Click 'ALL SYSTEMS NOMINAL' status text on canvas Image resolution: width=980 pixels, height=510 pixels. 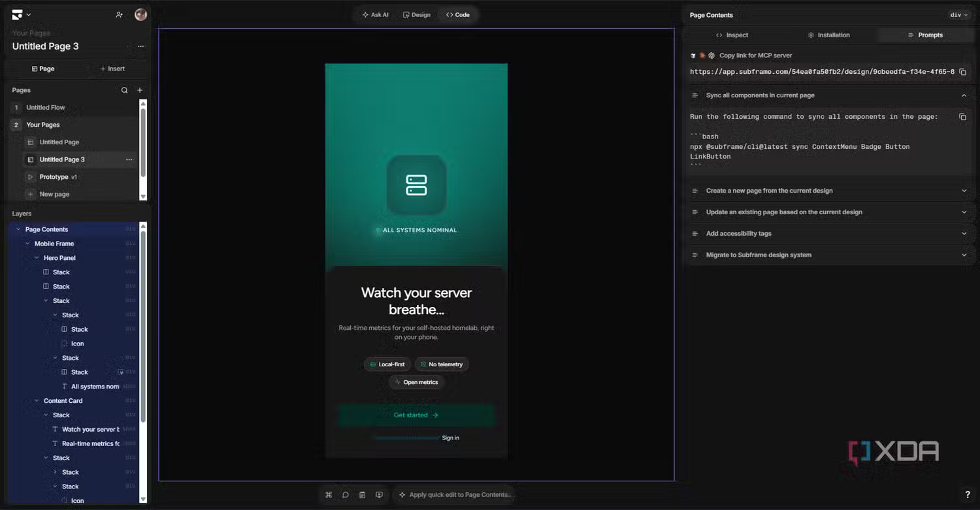(x=419, y=231)
